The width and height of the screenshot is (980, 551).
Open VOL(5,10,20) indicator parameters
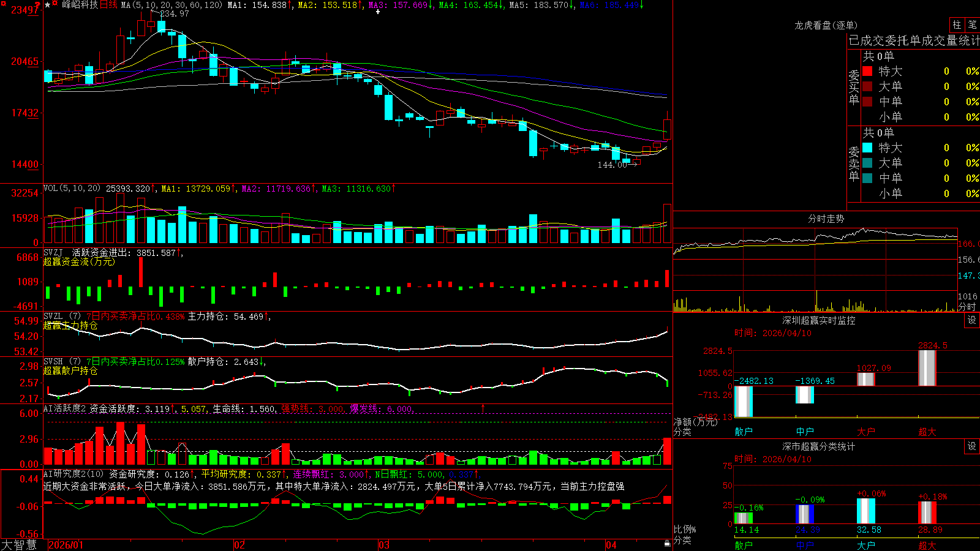(x=72, y=189)
